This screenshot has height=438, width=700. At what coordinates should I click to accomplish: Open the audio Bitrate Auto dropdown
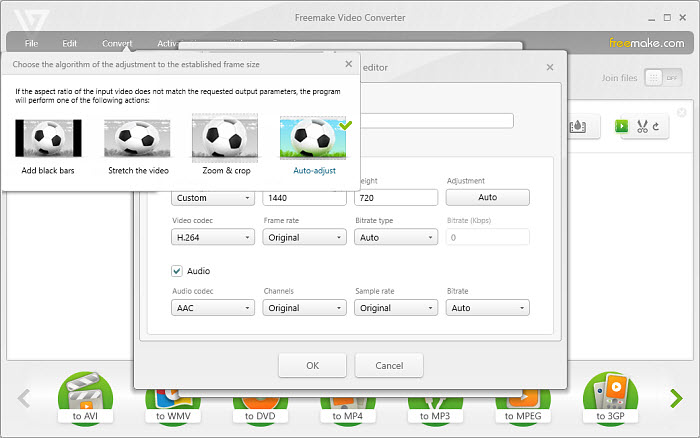[x=488, y=308]
